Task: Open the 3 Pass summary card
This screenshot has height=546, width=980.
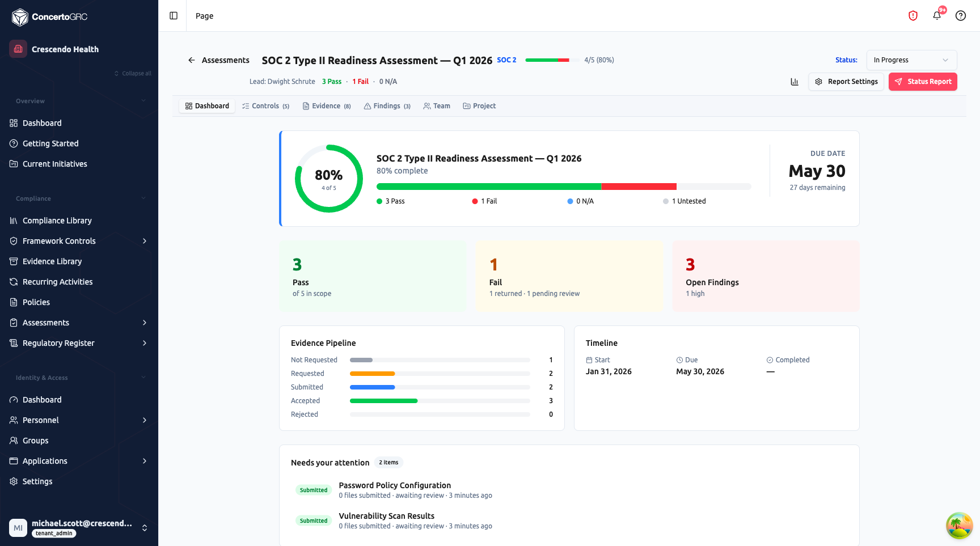Action: (x=373, y=276)
